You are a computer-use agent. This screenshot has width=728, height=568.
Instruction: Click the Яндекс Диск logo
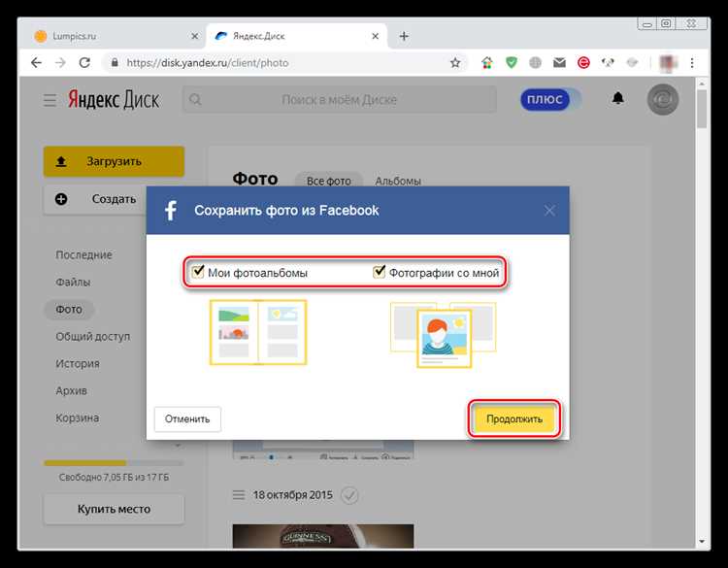(114, 99)
